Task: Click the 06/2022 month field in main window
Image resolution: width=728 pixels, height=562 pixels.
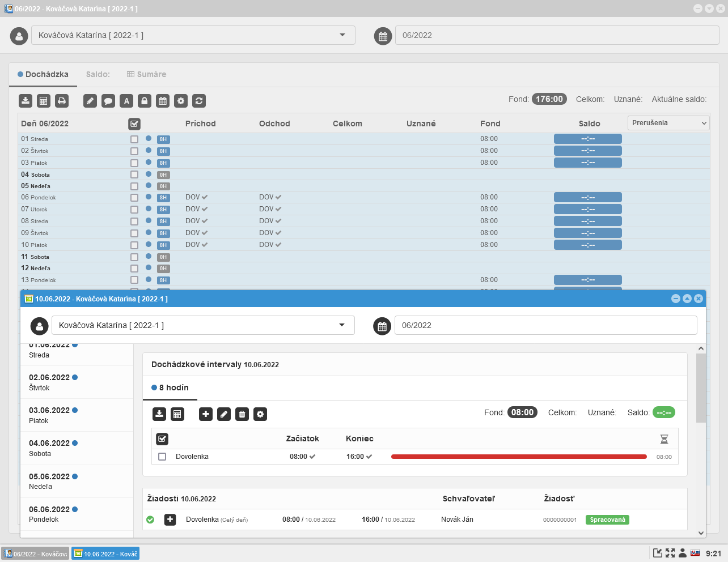Action: point(556,35)
